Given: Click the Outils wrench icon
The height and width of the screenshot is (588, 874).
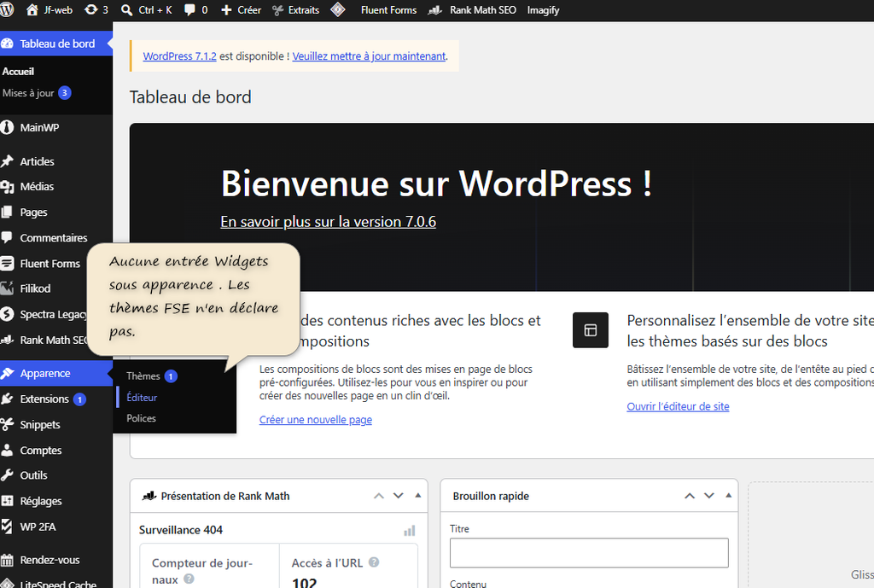Looking at the screenshot, I should click(7, 475).
